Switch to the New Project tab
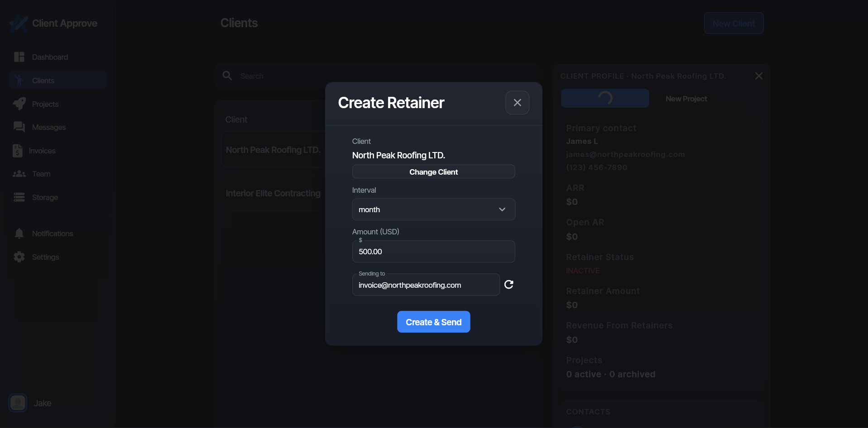 pyautogui.click(x=686, y=98)
